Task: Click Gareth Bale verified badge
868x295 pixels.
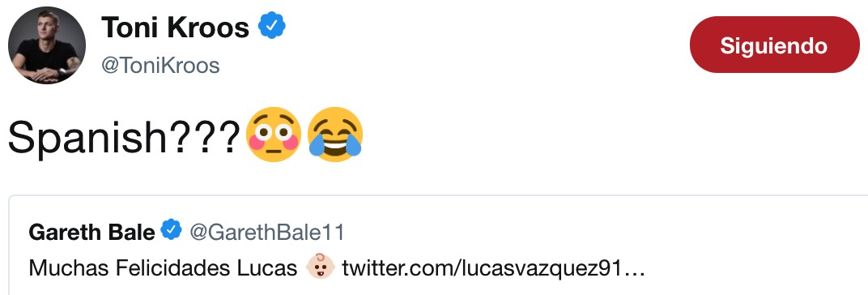Action: pyautogui.click(x=172, y=230)
